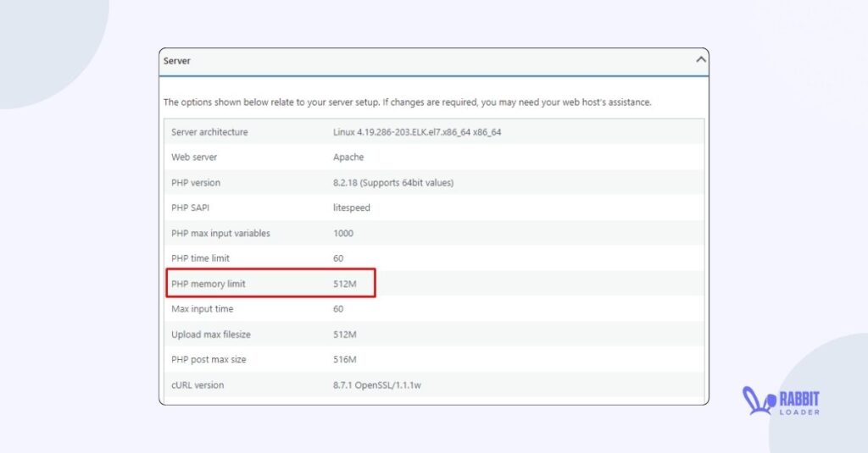The image size is (868, 453).
Task: Select the Linux 4.19.286 architecture value
Action: click(417, 132)
